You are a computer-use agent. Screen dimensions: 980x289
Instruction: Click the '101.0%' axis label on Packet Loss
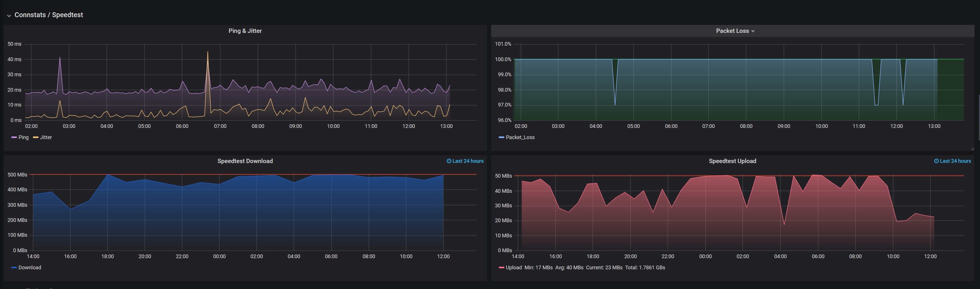pyautogui.click(x=503, y=44)
